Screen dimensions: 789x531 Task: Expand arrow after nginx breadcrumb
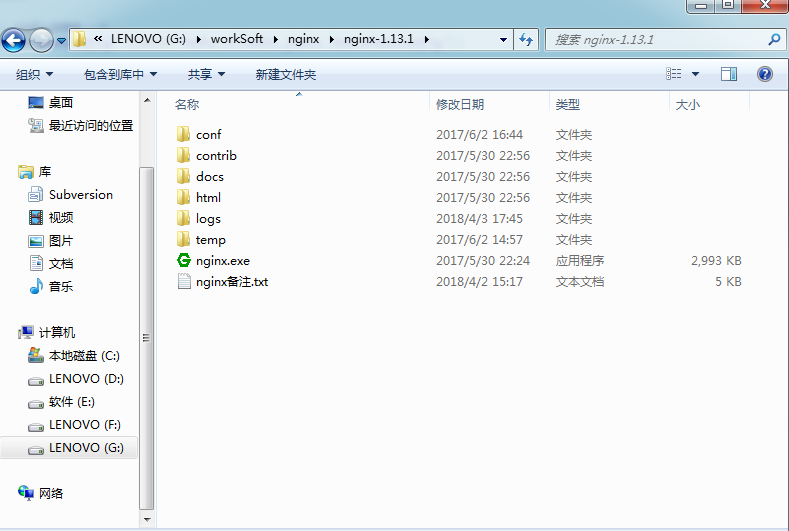coord(332,39)
